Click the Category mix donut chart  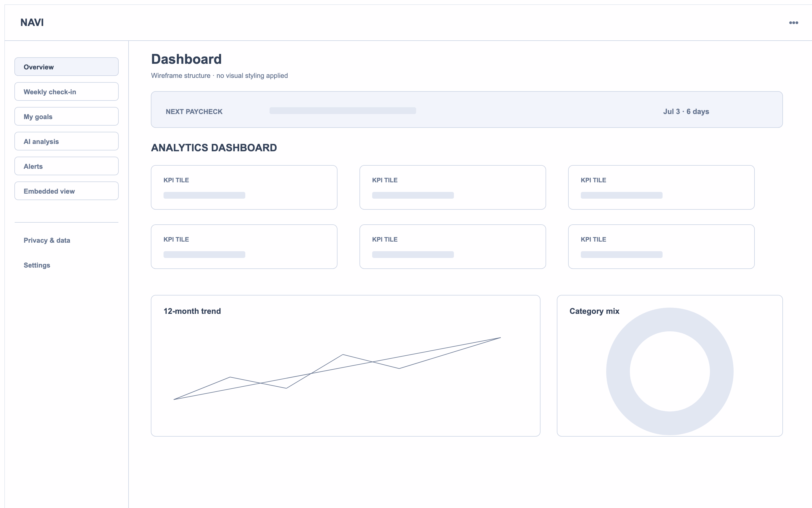(669, 371)
